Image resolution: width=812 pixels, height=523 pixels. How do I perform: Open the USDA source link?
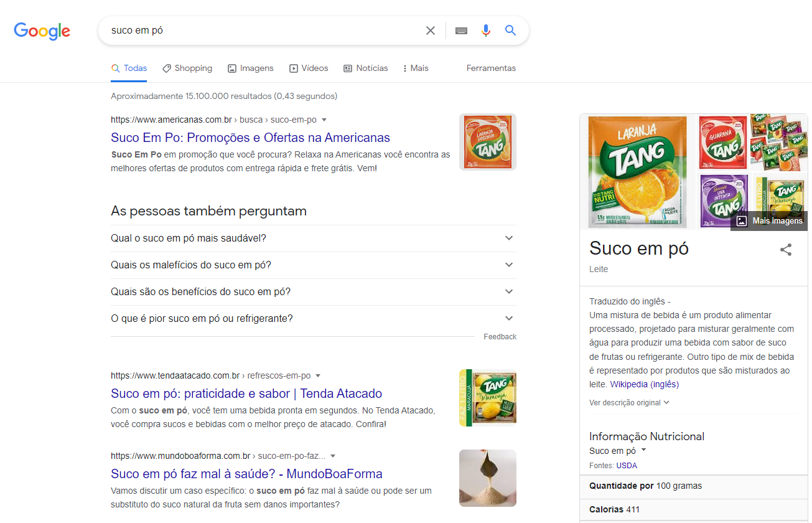pyautogui.click(x=627, y=466)
